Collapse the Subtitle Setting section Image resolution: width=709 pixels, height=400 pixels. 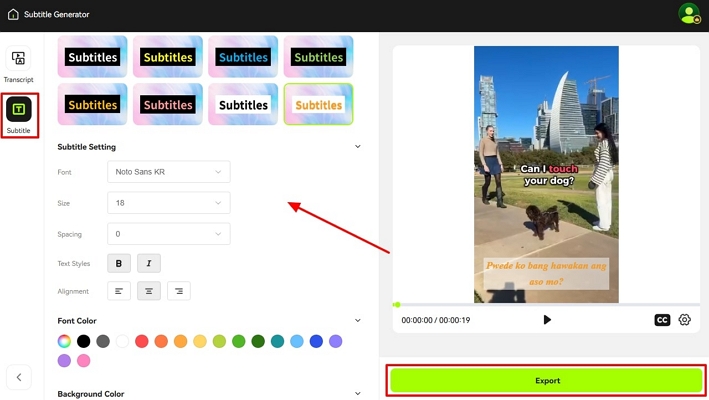point(358,146)
